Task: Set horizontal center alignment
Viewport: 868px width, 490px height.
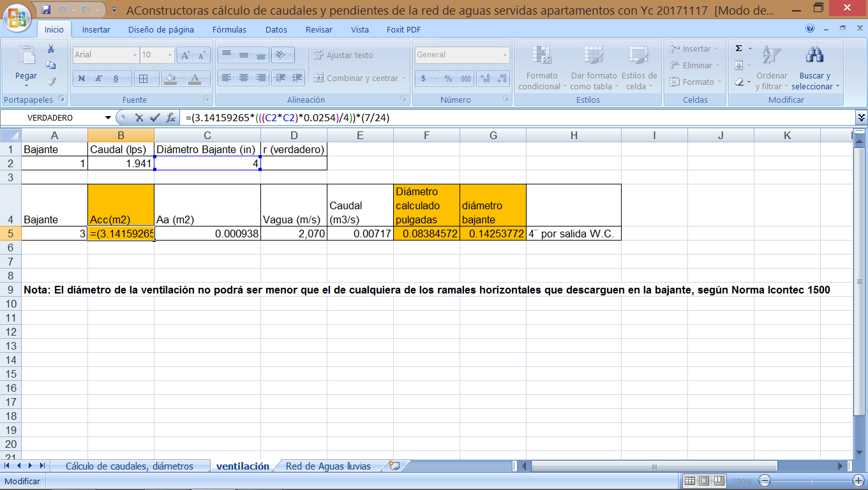Action: point(243,78)
